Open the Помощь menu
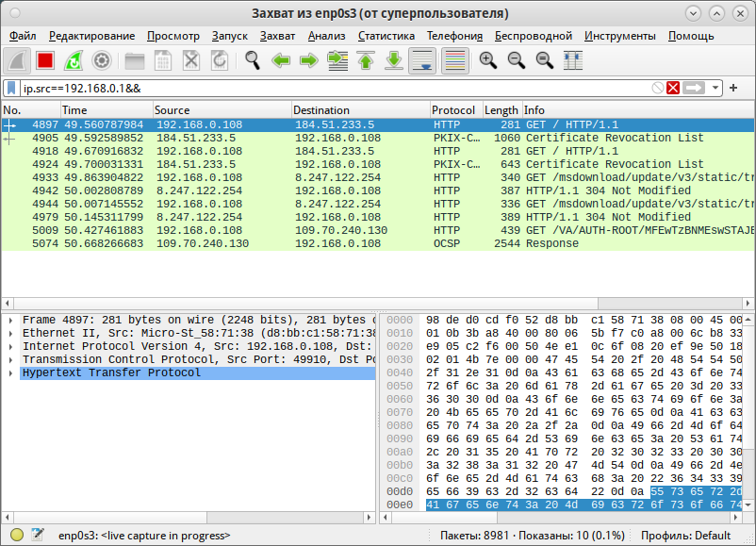The width and height of the screenshot is (756, 546). 691,36
